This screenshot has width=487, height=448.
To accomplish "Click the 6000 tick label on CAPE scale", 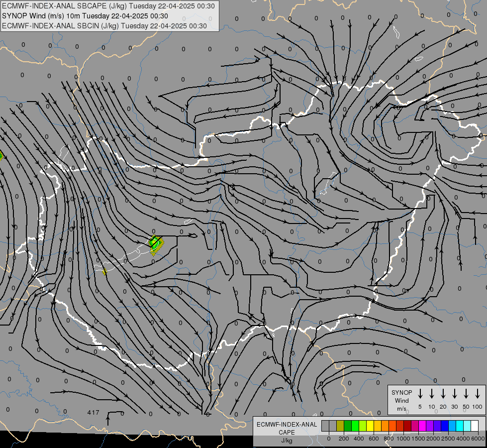I will 478,439.
